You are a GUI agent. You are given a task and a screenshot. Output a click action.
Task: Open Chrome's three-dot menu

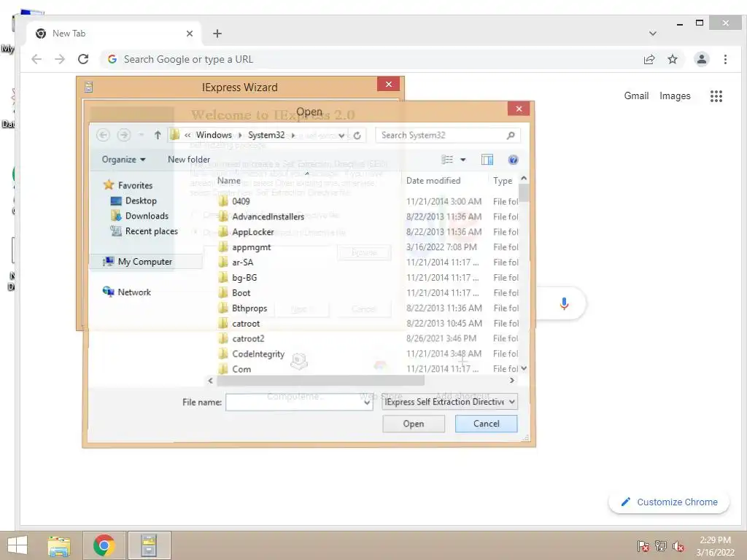(725, 59)
